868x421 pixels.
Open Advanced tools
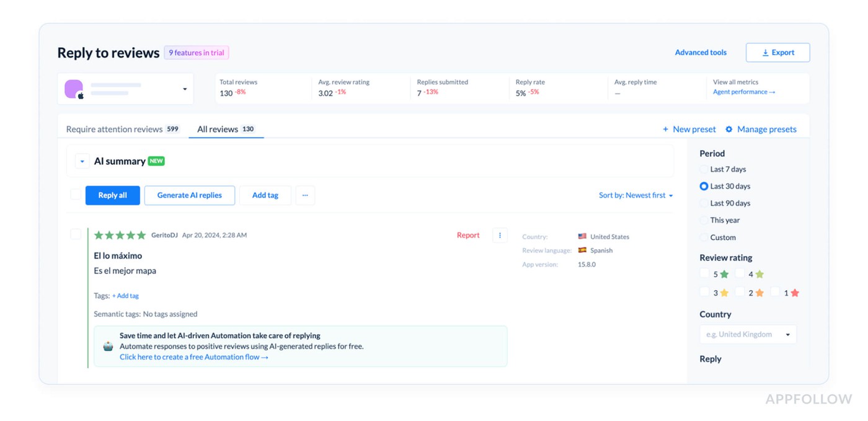coord(701,52)
